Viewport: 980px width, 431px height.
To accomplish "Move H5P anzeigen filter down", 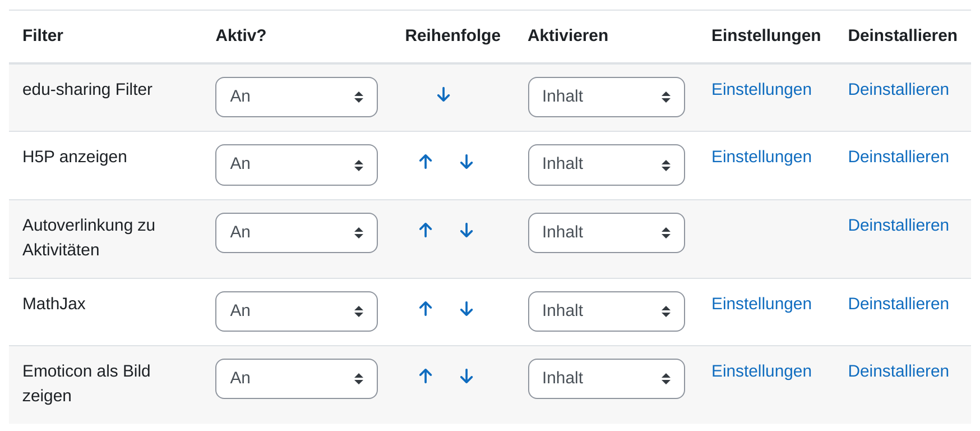I will pos(466,162).
